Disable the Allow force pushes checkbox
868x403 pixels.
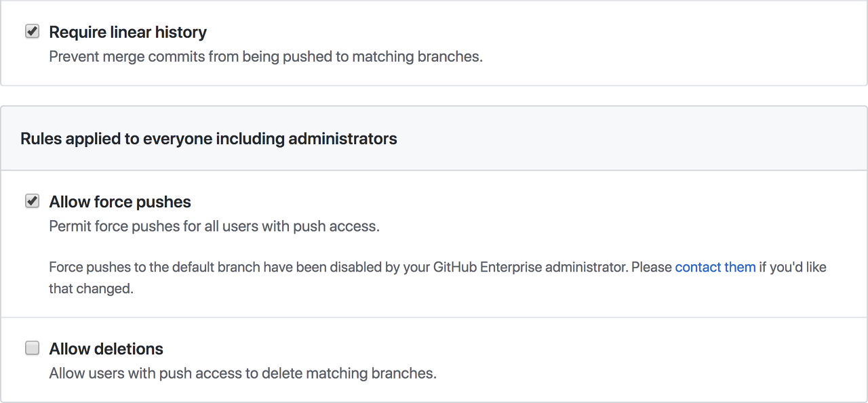pyautogui.click(x=32, y=201)
